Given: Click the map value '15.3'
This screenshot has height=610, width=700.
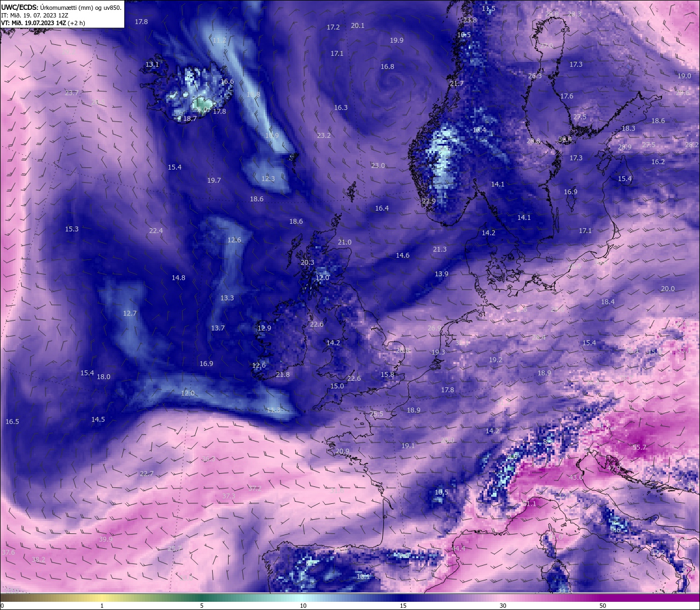Looking at the screenshot, I should [x=72, y=229].
